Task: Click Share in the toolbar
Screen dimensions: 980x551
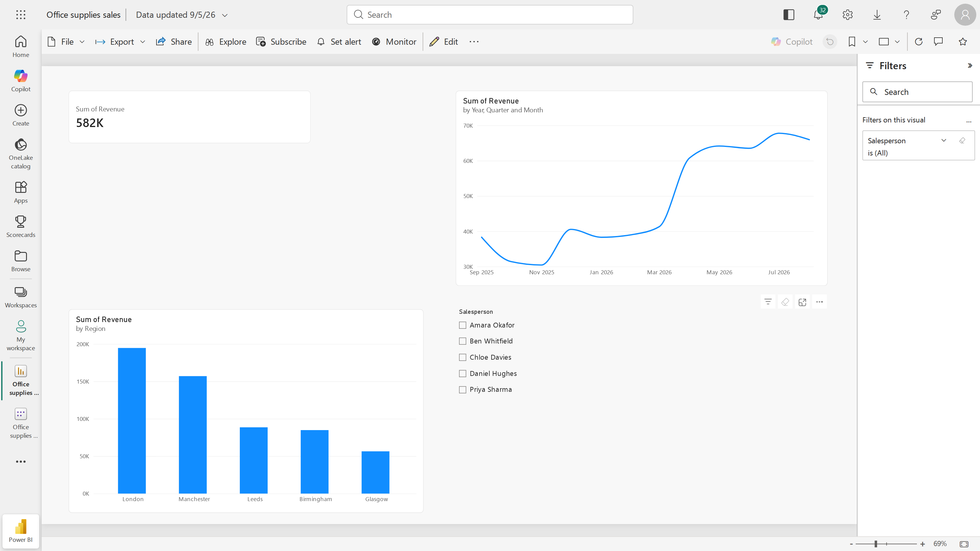Action: [173, 42]
